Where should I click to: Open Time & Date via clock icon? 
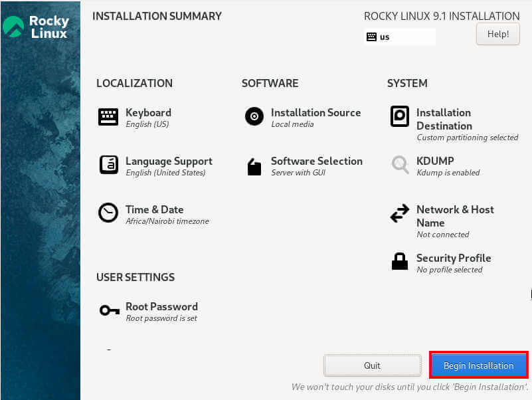pos(109,213)
